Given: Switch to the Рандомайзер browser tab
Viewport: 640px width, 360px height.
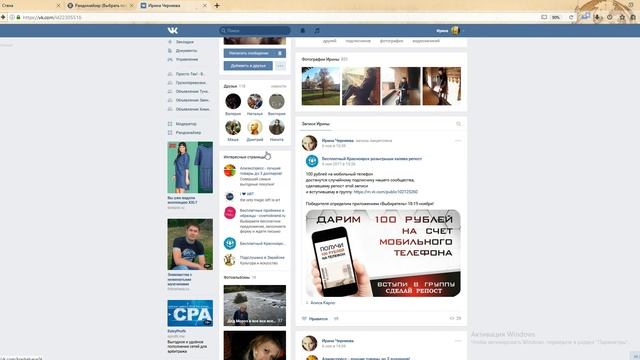Looking at the screenshot, I should pos(100,6).
